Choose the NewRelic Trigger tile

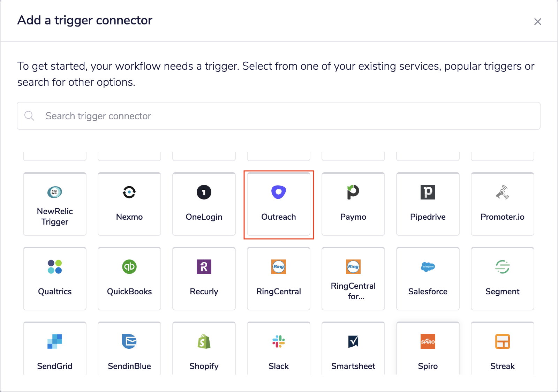[55, 204]
